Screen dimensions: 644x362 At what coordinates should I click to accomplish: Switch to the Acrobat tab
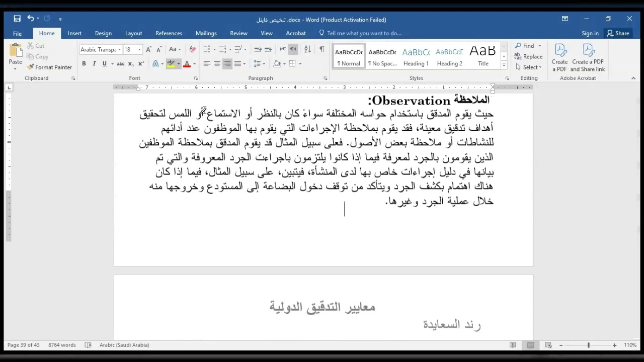pos(296,33)
